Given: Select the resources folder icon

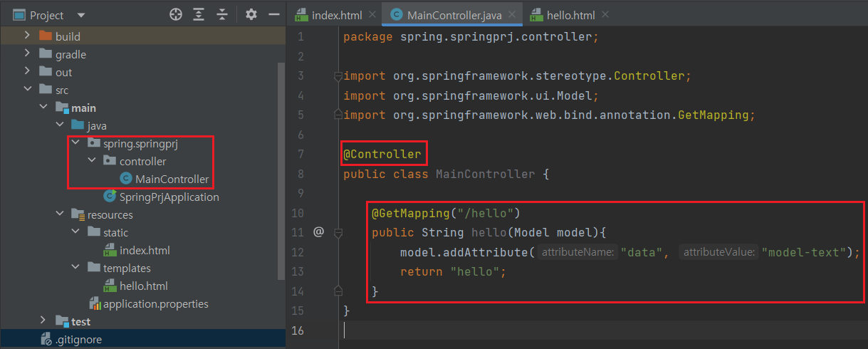Looking at the screenshot, I should pos(78,214).
